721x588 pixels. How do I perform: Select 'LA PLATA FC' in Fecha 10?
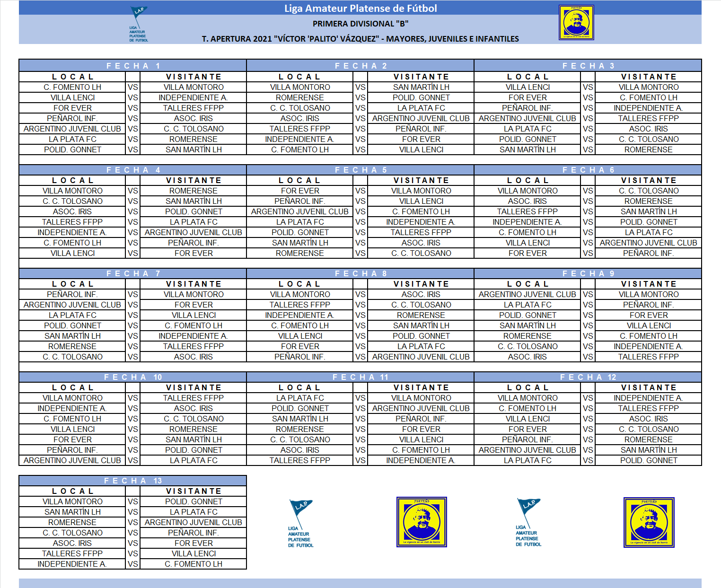tap(193, 460)
